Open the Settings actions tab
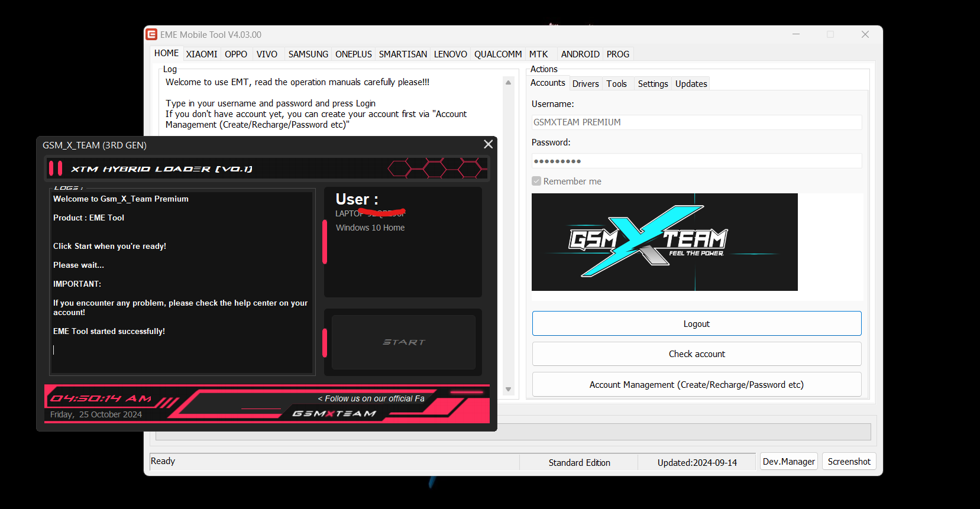The width and height of the screenshot is (980, 509). point(652,84)
